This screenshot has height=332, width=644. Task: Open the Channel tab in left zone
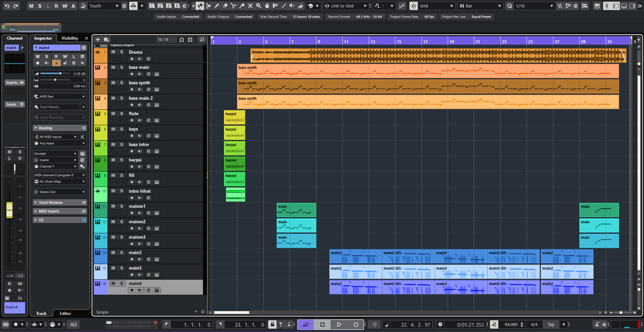click(x=14, y=38)
